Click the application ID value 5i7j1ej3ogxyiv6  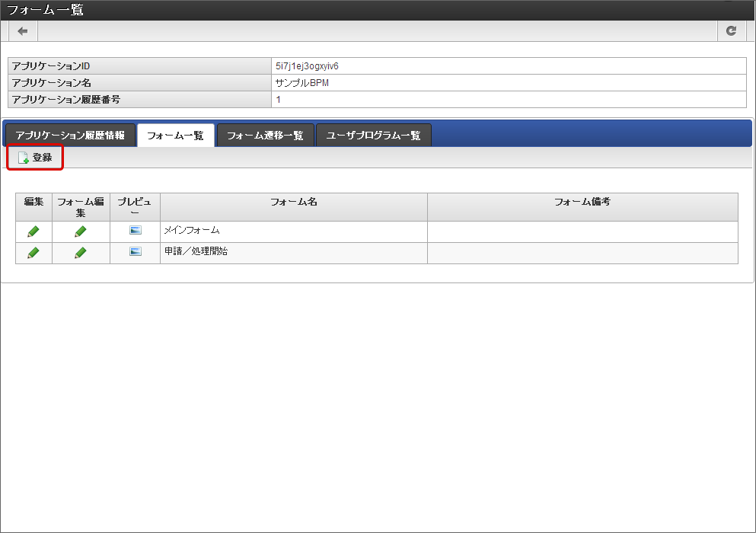click(307, 66)
